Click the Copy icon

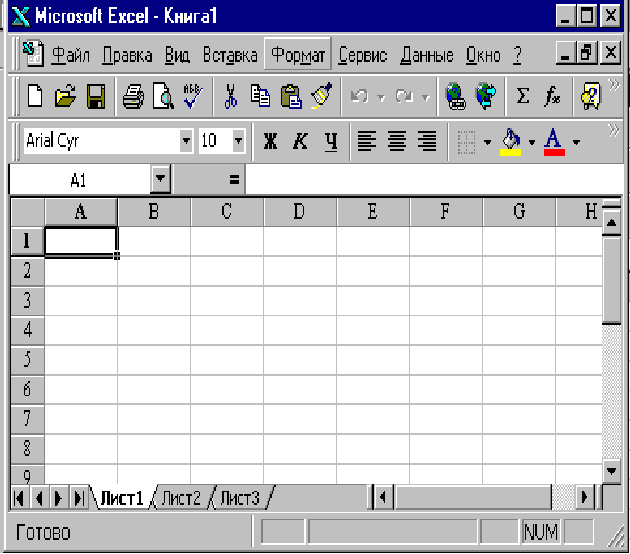click(260, 96)
